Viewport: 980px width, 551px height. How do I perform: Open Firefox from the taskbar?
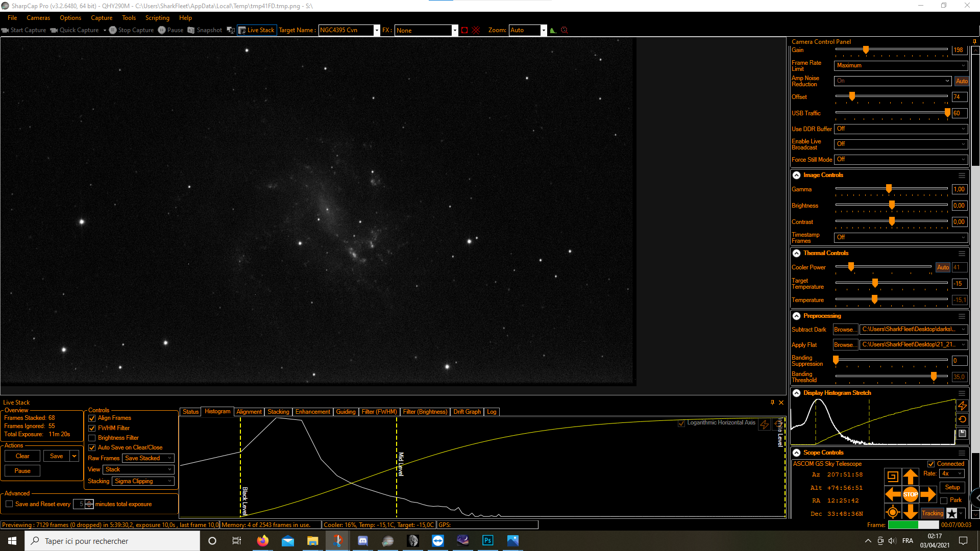(263, 541)
